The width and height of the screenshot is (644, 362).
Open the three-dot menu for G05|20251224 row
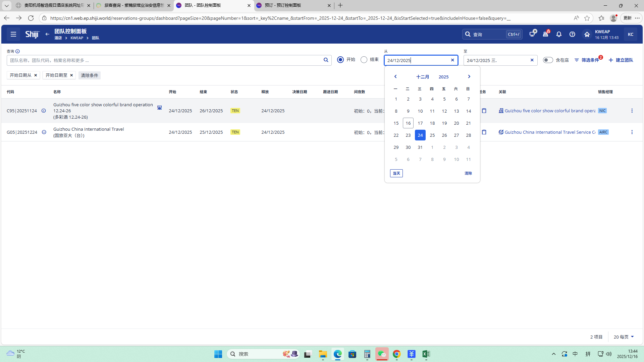[x=632, y=132]
